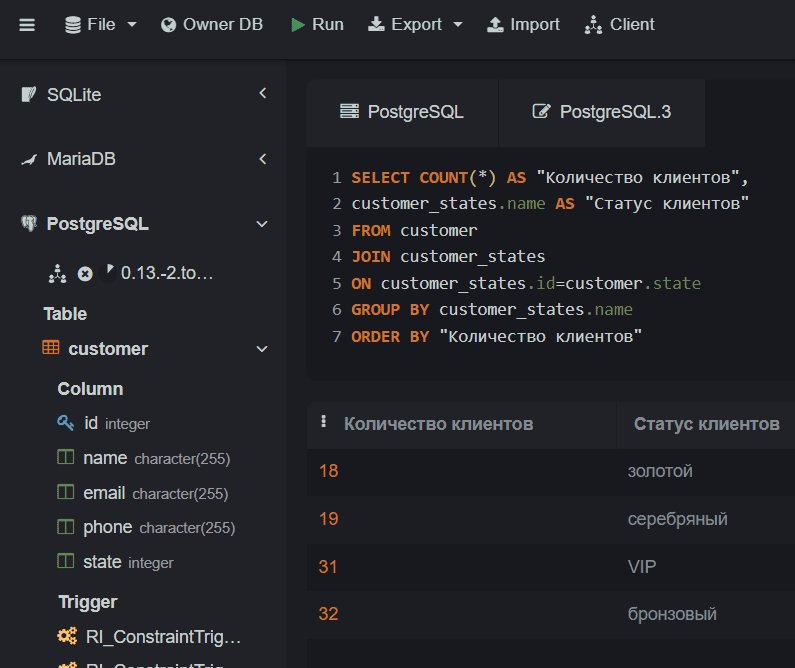
Task: Click the Owner DB button
Action: point(212,24)
